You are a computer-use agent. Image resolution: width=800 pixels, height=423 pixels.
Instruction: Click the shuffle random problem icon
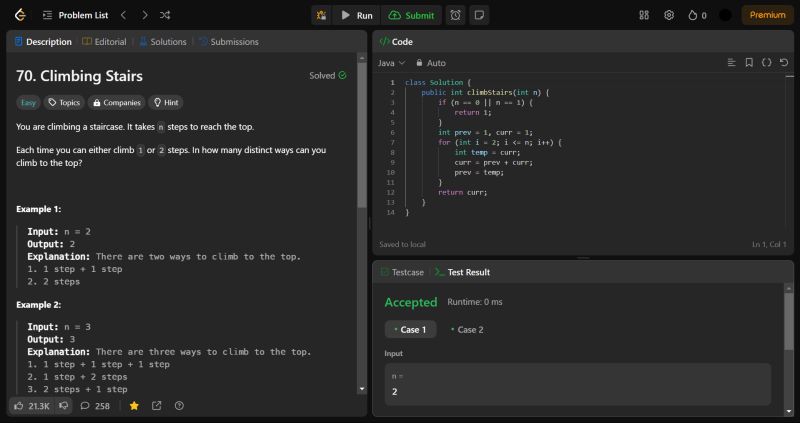[x=165, y=15]
